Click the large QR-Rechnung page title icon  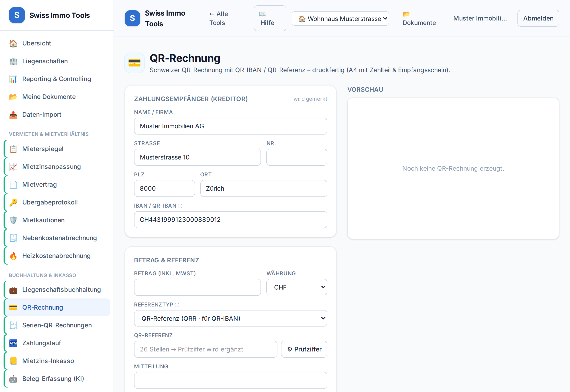pos(134,63)
